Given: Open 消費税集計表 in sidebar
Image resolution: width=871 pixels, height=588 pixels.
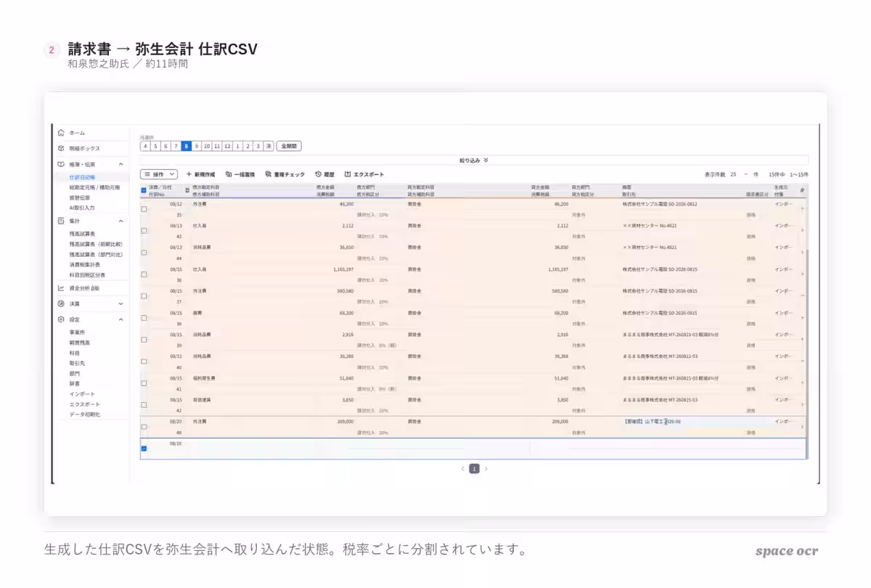Looking at the screenshot, I should pos(85,265).
